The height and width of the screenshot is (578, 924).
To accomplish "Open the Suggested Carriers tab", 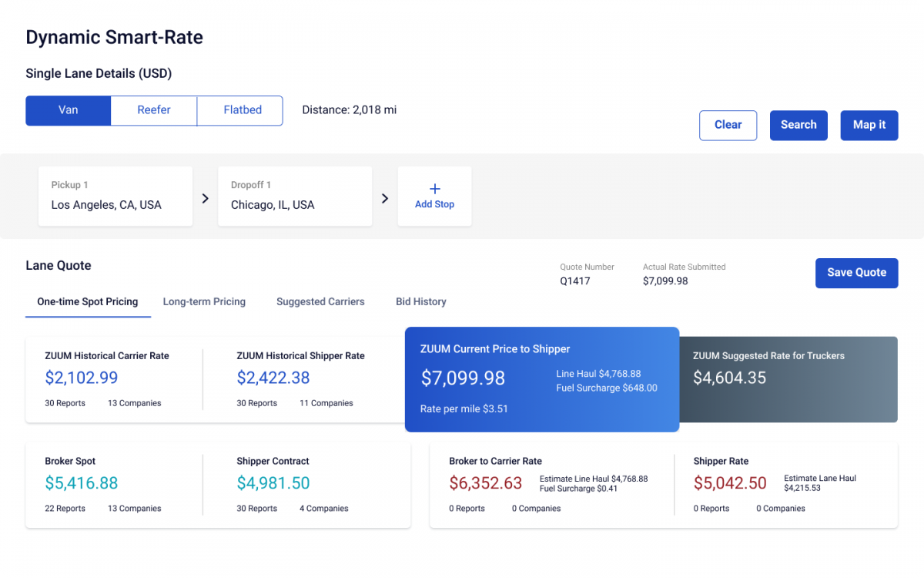I will tap(320, 302).
